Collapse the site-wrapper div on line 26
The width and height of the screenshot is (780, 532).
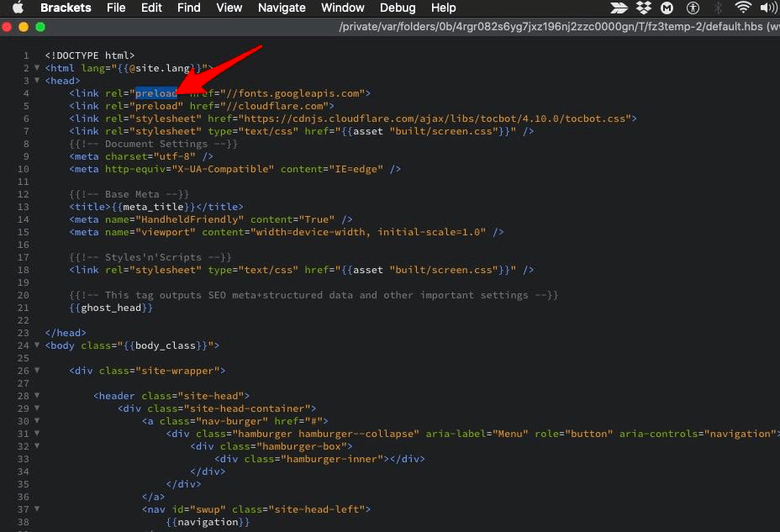[x=37, y=370]
